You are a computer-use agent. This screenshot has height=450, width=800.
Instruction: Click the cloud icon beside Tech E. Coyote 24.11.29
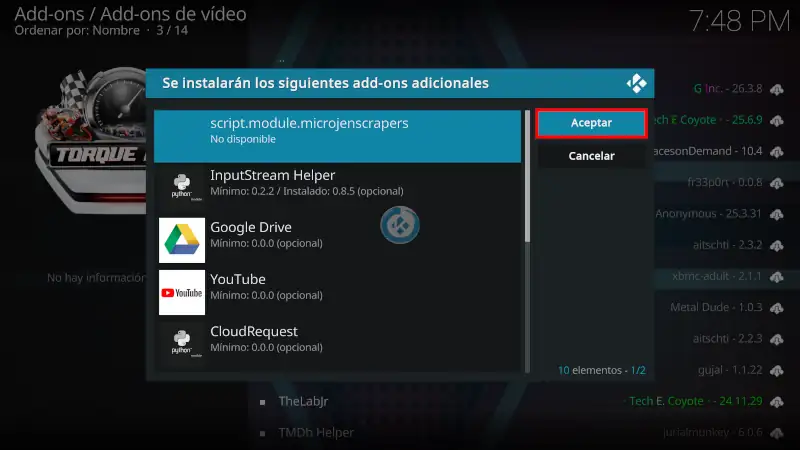click(777, 402)
